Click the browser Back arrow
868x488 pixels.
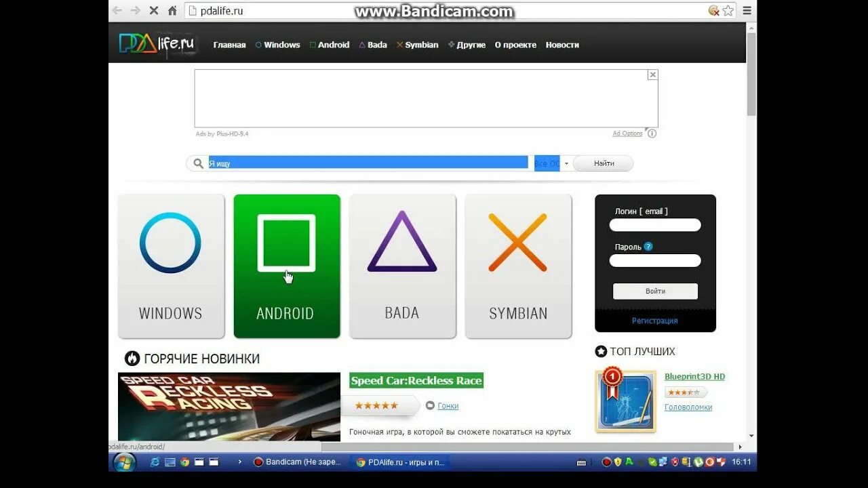(117, 11)
